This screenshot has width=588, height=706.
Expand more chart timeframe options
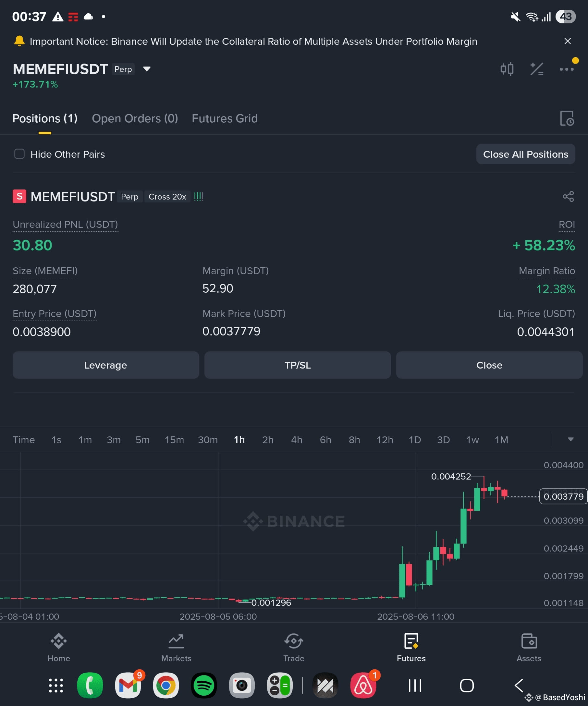click(570, 439)
